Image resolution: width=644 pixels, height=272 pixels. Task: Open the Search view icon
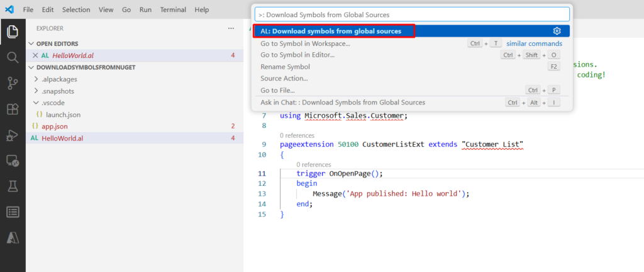(13, 57)
